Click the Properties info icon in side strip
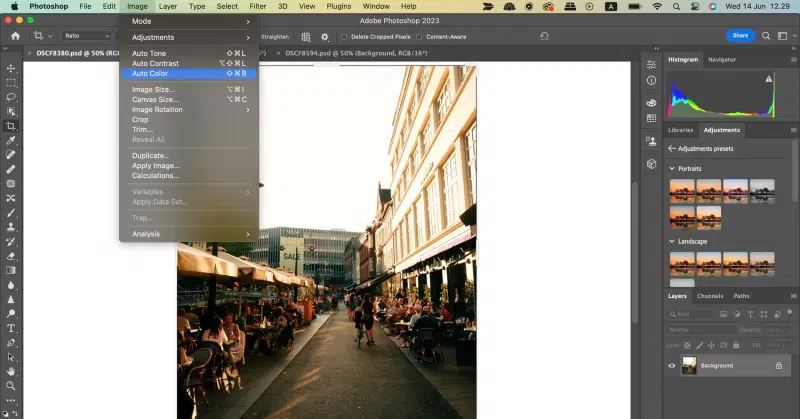This screenshot has width=800, height=419. point(651,80)
